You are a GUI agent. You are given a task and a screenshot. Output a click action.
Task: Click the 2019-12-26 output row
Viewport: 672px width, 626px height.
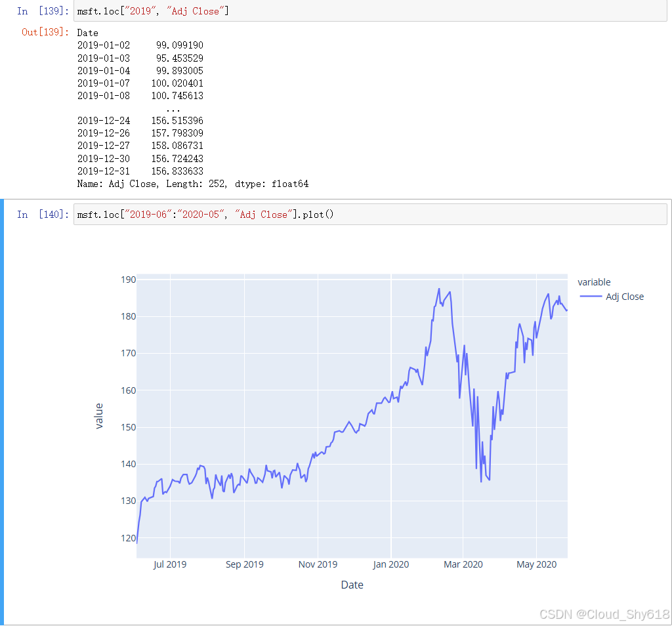tap(140, 133)
